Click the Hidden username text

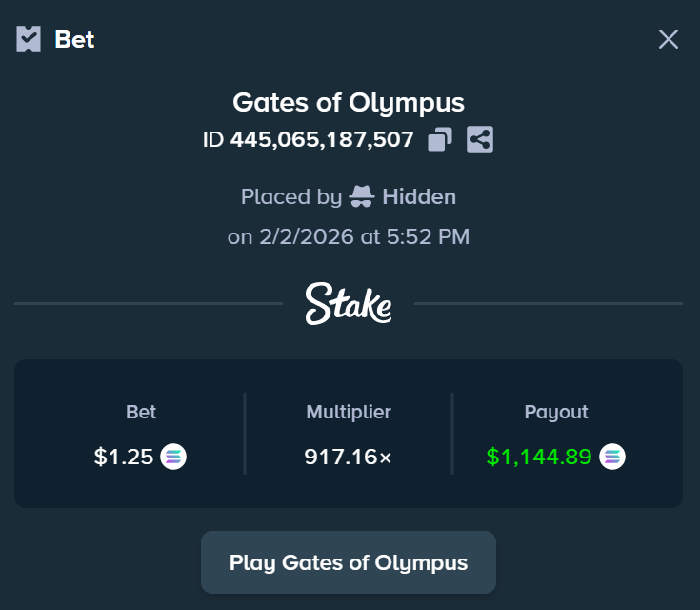pos(419,197)
